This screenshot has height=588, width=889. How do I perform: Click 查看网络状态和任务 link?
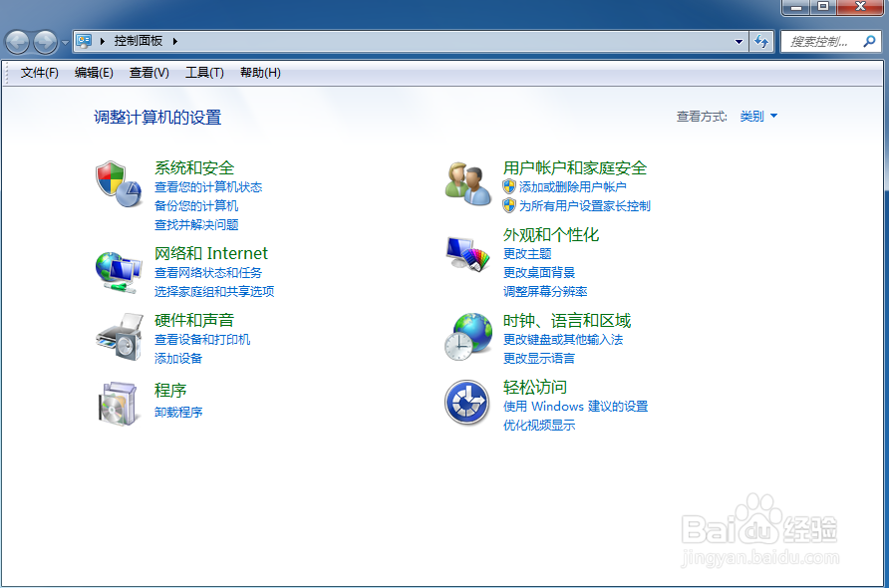(208, 273)
